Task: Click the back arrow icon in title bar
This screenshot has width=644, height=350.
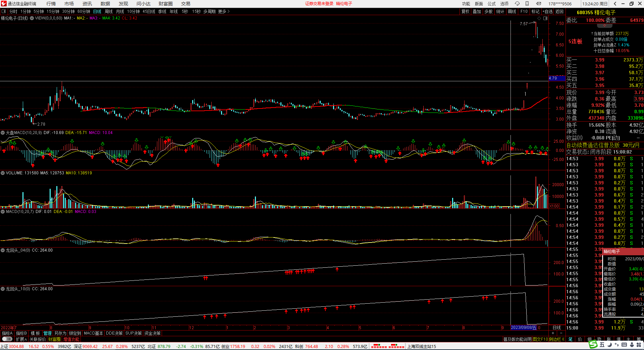Action: [x=615, y=4]
